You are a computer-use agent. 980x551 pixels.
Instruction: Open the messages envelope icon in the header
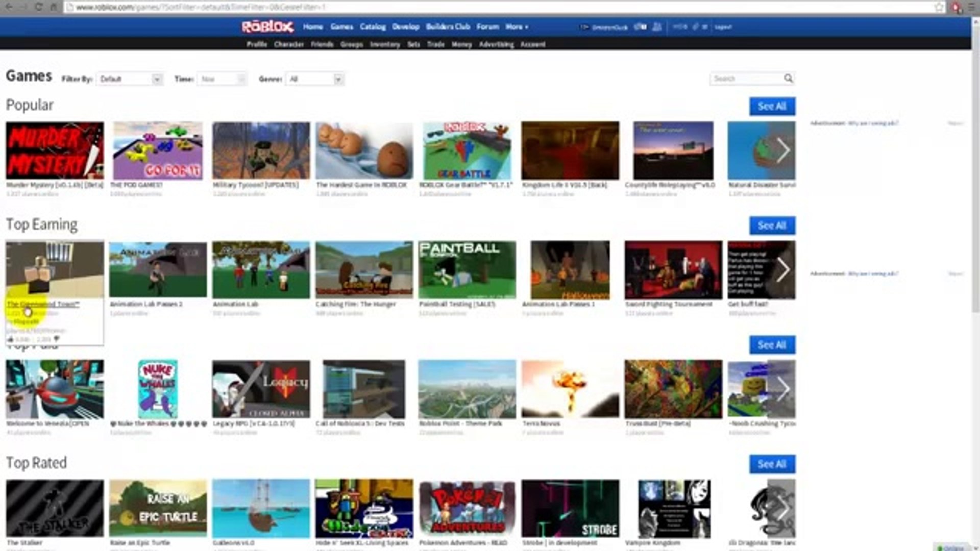640,27
